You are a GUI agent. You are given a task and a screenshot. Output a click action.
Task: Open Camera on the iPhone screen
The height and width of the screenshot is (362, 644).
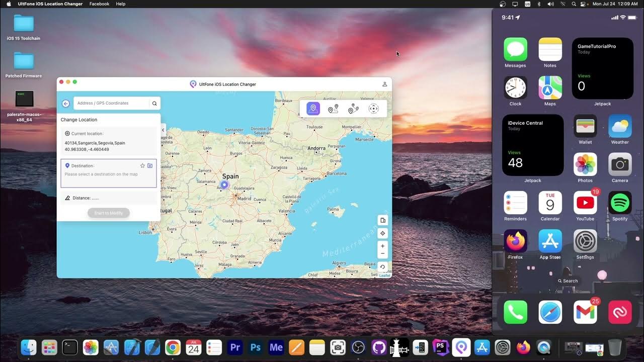[620, 164]
